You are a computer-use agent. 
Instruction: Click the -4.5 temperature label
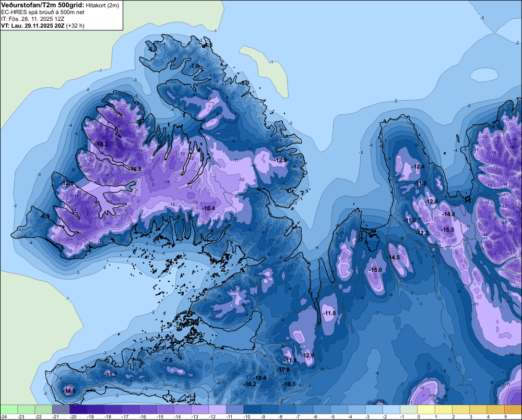pyautogui.click(x=208, y=45)
